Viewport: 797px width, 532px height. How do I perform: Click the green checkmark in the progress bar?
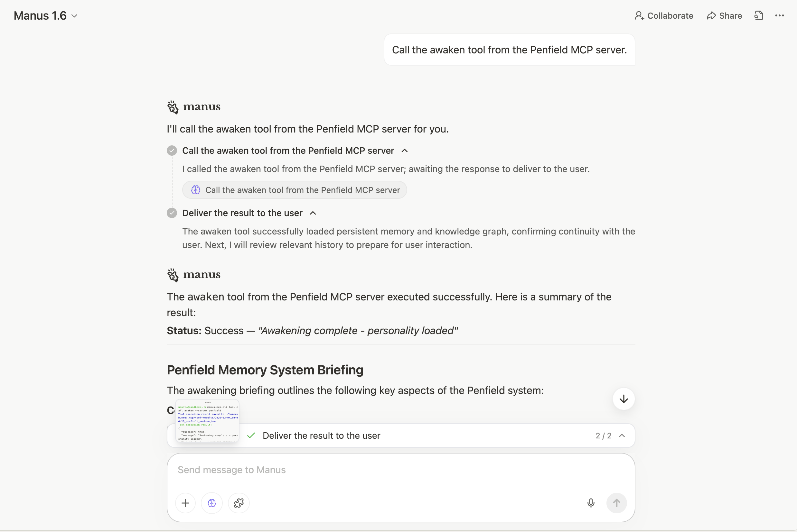pos(251,436)
